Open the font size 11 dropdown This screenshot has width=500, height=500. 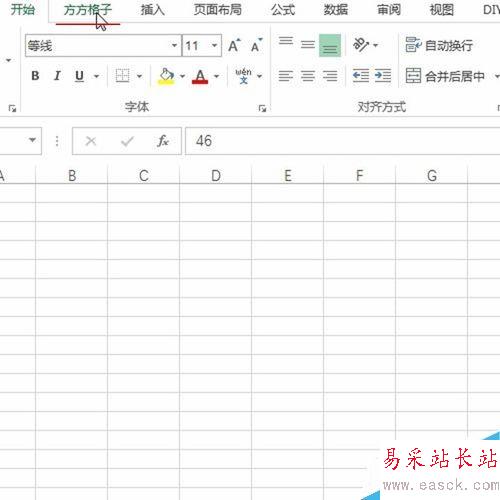(214, 45)
